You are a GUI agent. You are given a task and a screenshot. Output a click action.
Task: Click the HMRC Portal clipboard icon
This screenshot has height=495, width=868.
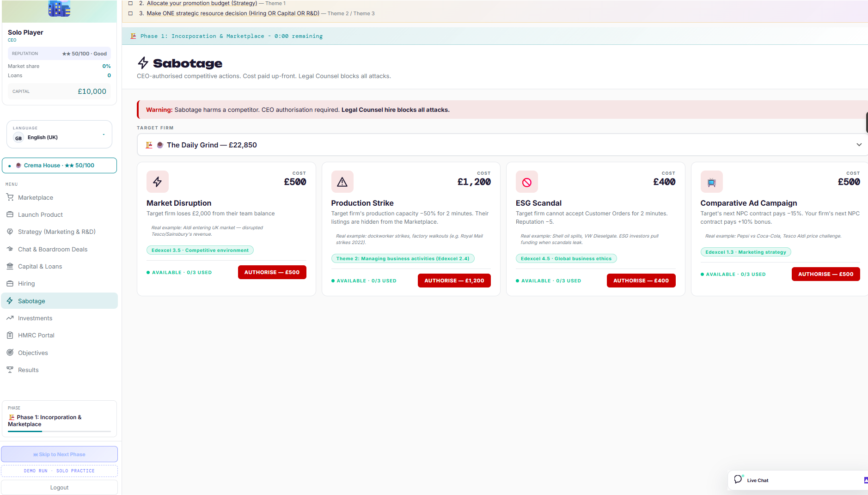tap(10, 335)
